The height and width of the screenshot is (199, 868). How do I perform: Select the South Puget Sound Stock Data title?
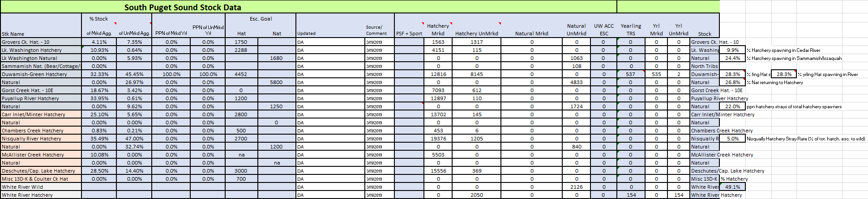click(x=183, y=7)
